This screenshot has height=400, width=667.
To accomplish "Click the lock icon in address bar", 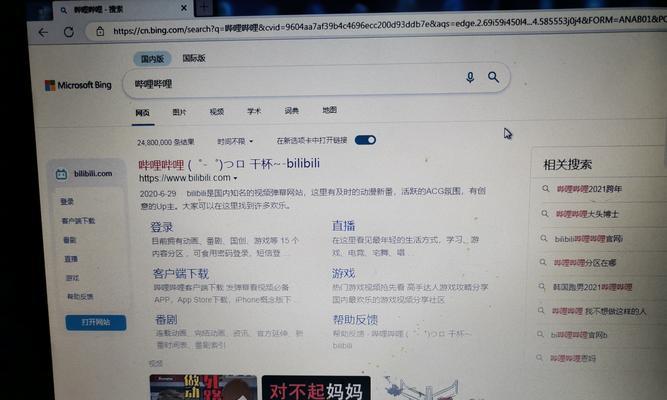I will tap(100, 31).
